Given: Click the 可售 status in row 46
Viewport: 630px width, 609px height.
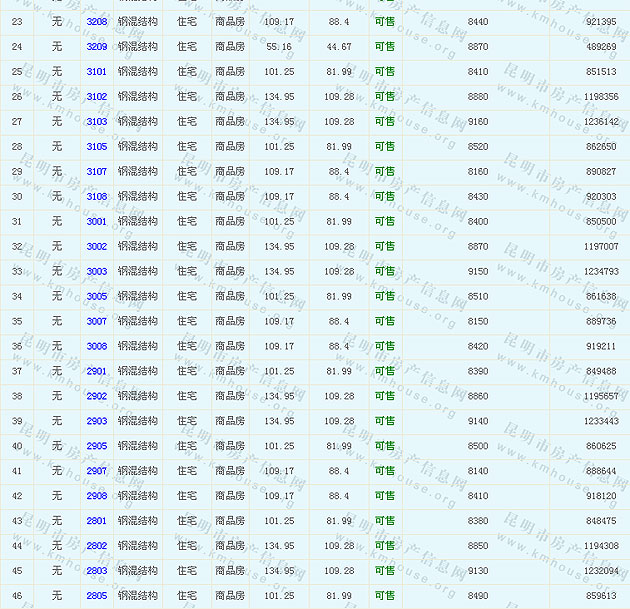Looking at the screenshot, I should (384, 596).
